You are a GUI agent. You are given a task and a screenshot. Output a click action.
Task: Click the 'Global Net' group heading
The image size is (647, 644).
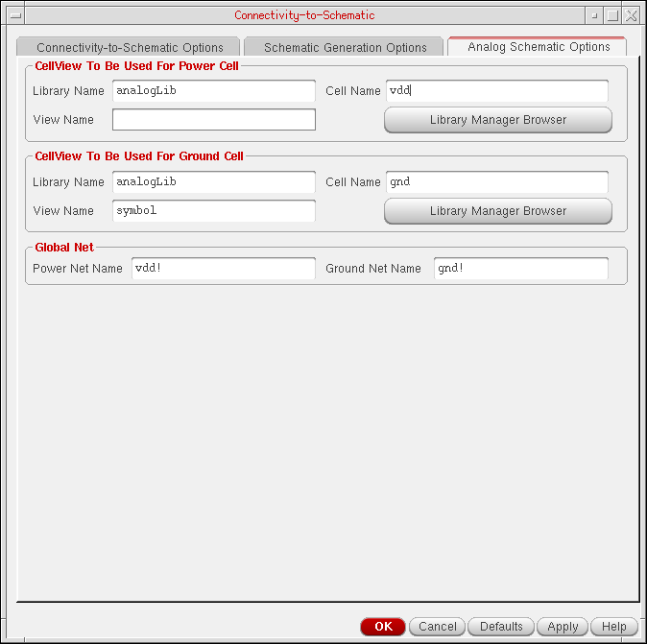(x=64, y=248)
